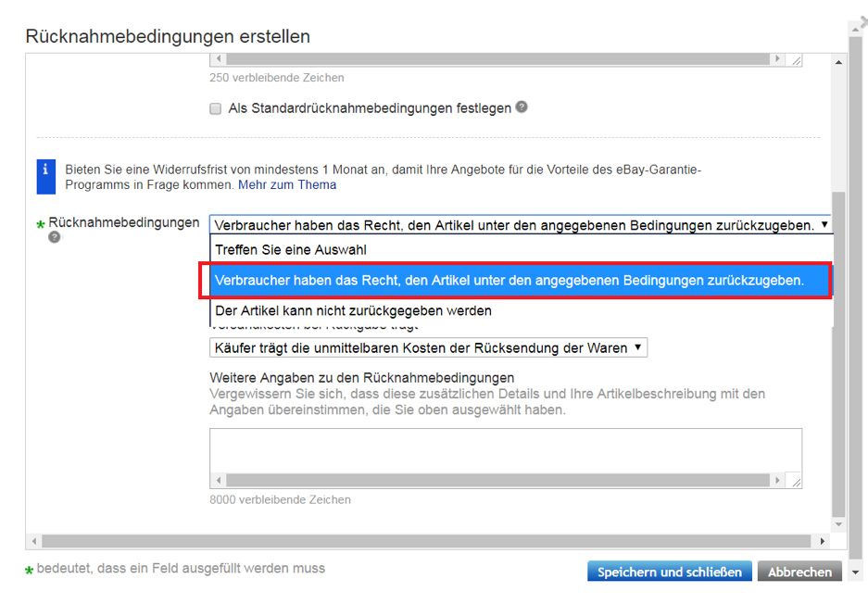The image size is (868, 604).
Task: Click the blue info icon
Action: coord(46,177)
